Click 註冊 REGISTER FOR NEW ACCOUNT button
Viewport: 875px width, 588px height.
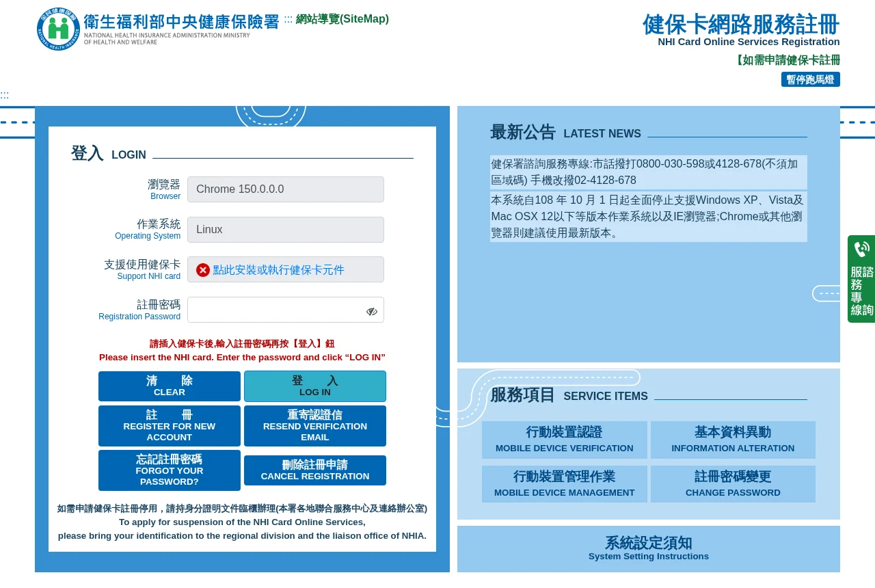point(170,426)
